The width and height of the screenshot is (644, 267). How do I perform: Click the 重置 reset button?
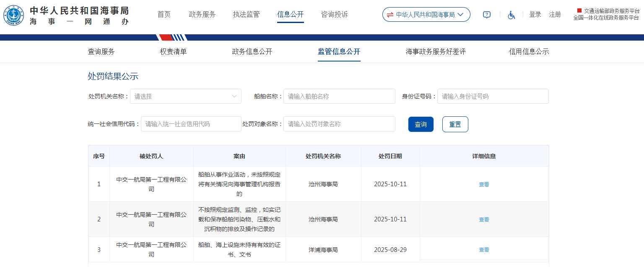pos(455,124)
